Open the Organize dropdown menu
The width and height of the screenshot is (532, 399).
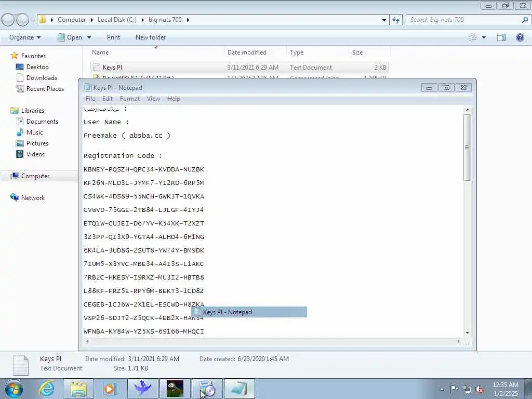[x=25, y=37]
